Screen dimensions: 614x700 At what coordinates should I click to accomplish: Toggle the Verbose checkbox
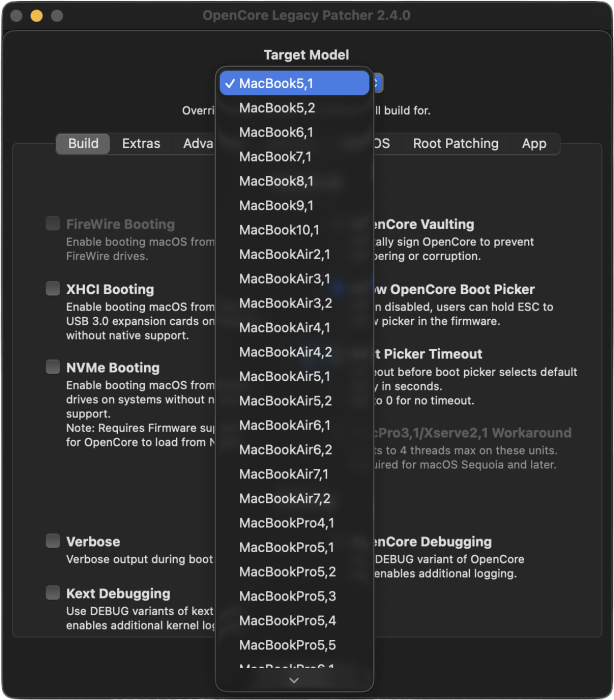(53, 541)
